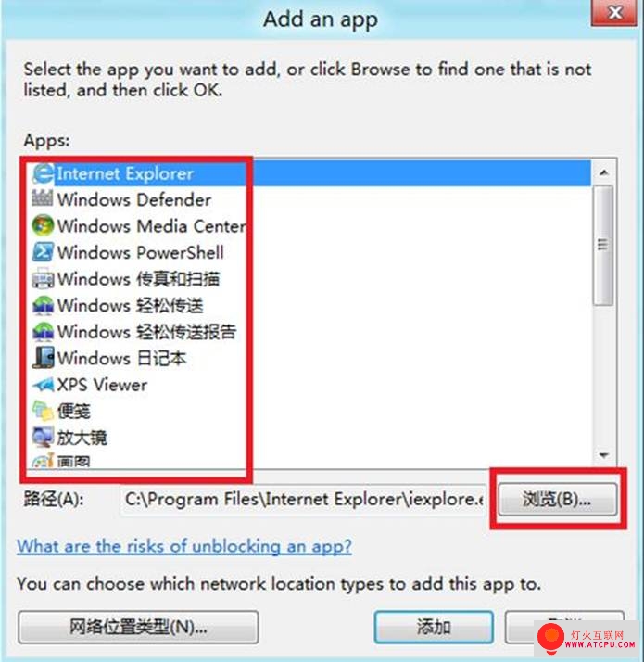Open 网络位置类型(N)... network types
This screenshot has width=644, height=662.
(x=138, y=627)
